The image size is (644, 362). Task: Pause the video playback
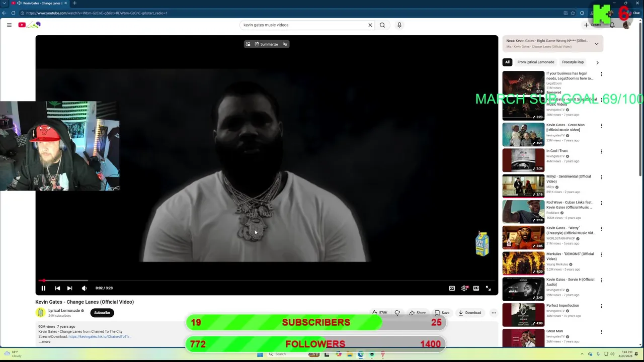[x=43, y=288]
